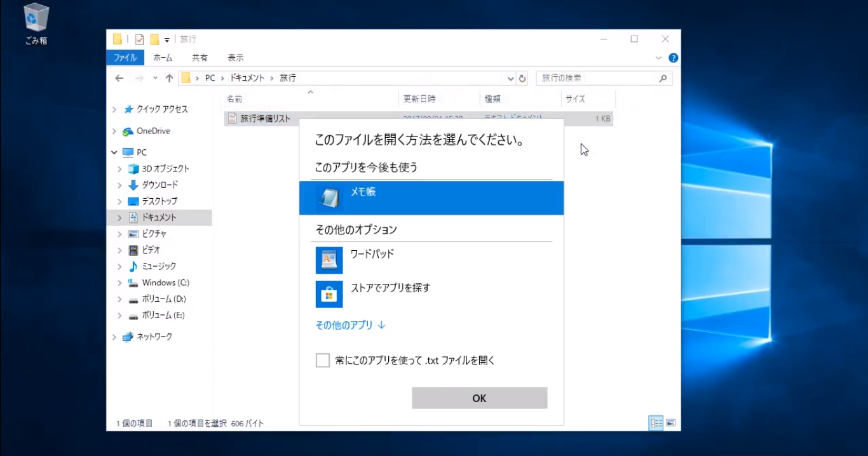Open the ごみ箱 desktop icon
This screenshot has width=868, height=456.
point(36,24)
